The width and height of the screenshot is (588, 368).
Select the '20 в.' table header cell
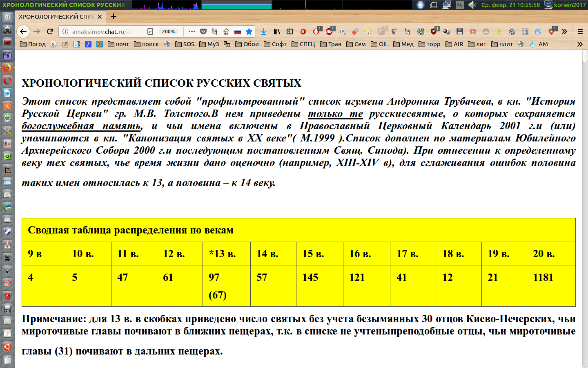[x=551, y=254]
